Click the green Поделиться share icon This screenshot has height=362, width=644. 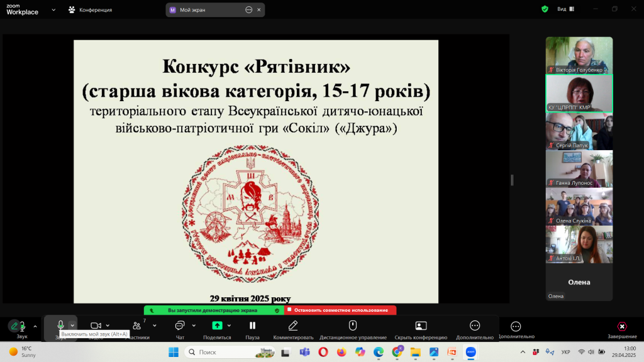pyautogui.click(x=217, y=326)
